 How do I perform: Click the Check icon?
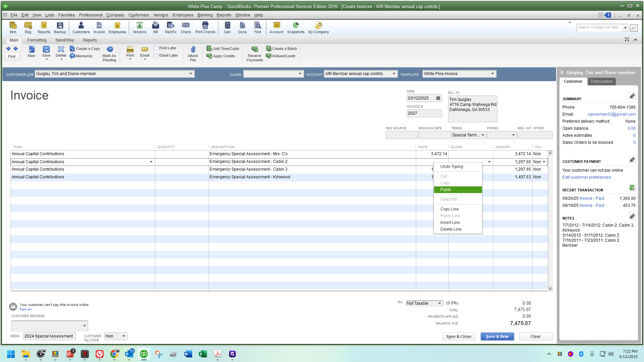point(185,27)
